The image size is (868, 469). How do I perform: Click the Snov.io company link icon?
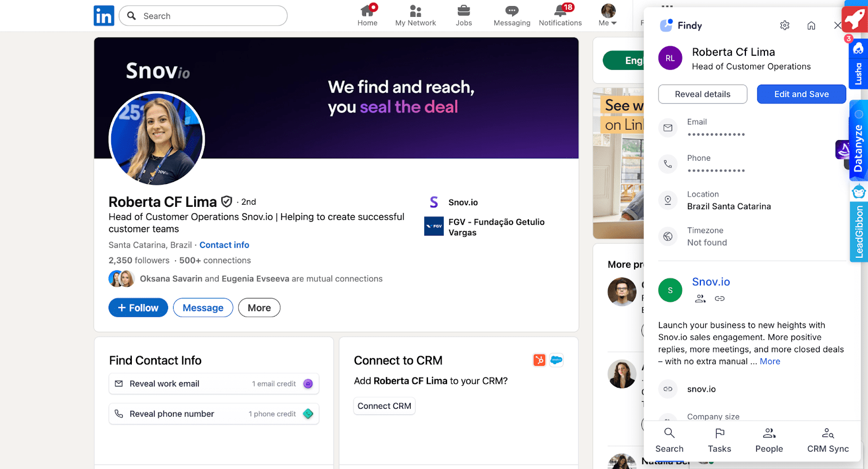[x=720, y=299]
